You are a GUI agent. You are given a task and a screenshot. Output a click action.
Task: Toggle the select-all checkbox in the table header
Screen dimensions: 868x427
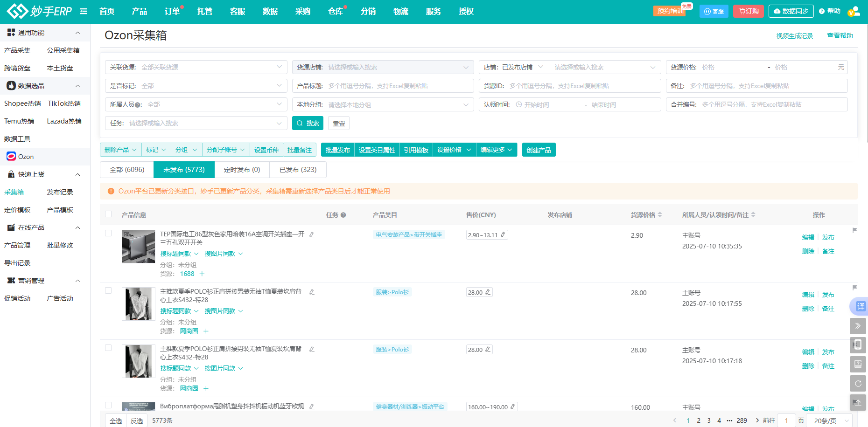point(108,214)
